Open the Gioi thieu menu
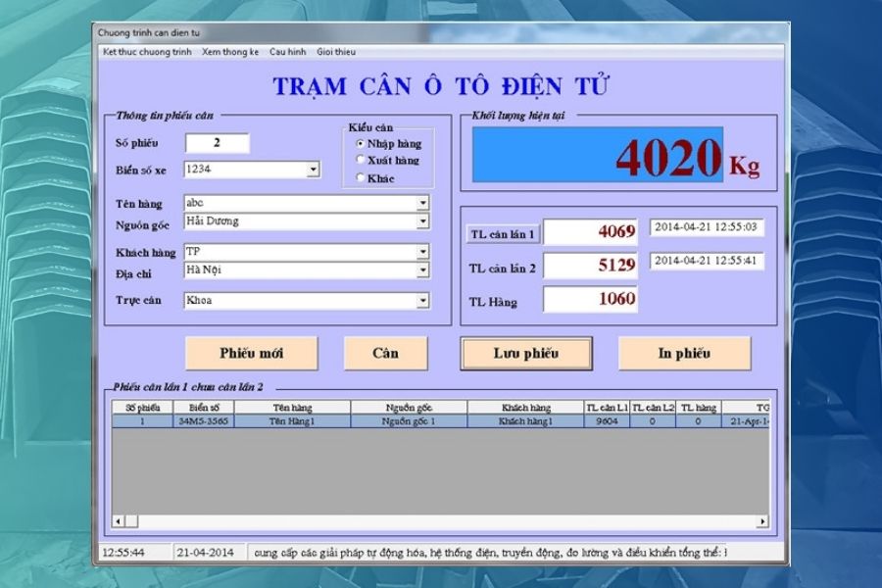882x588 pixels. point(338,51)
